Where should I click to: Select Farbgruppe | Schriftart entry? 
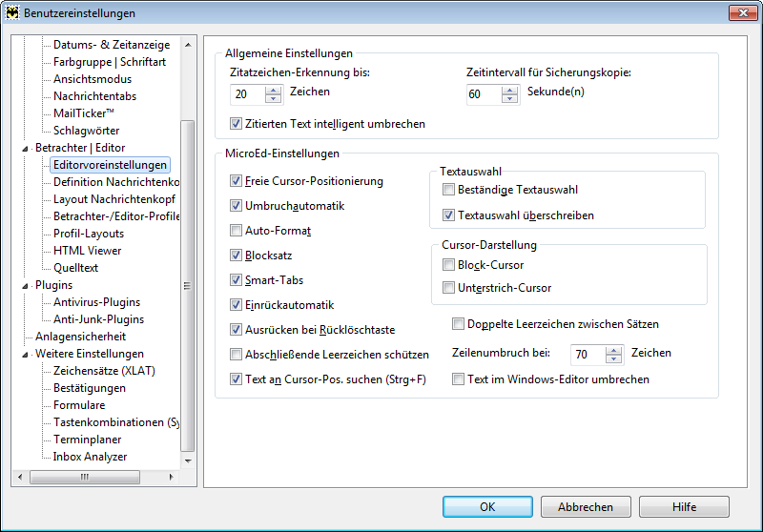110,62
